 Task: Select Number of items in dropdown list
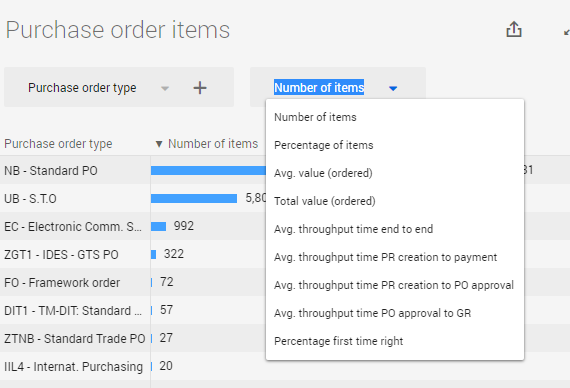pos(315,117)
